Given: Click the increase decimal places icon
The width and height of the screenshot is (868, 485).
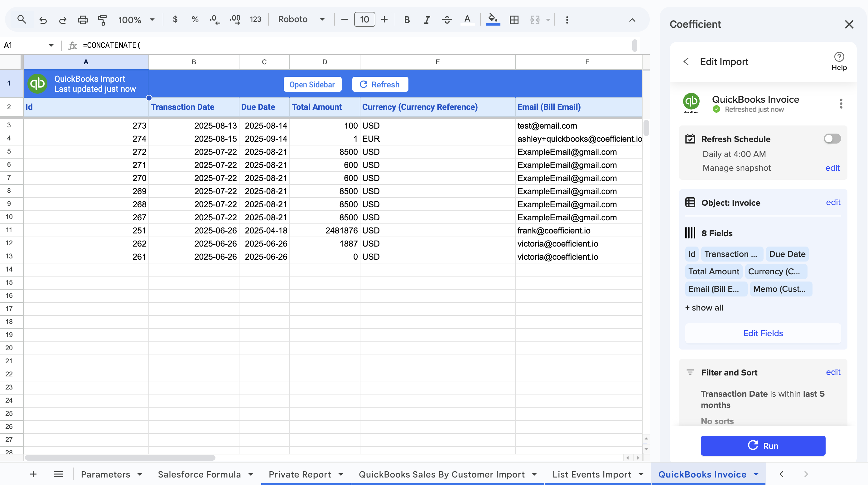Looking at the screenshot, I should coord(235,20).
